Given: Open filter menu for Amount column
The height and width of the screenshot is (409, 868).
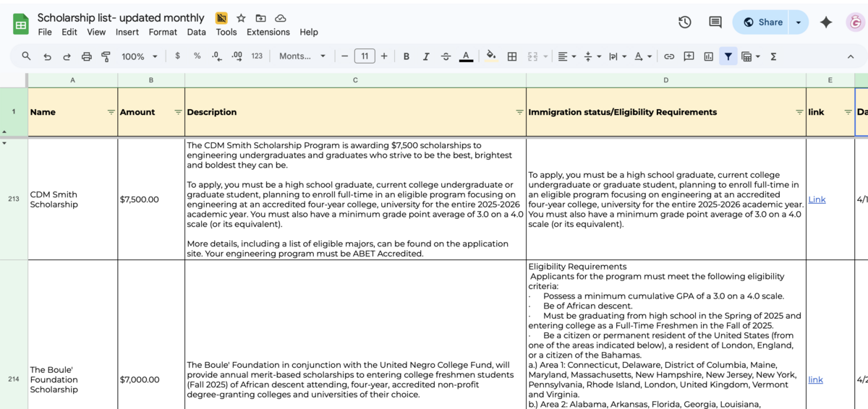Looking at the screenshot, I should (x=178, y=112).
